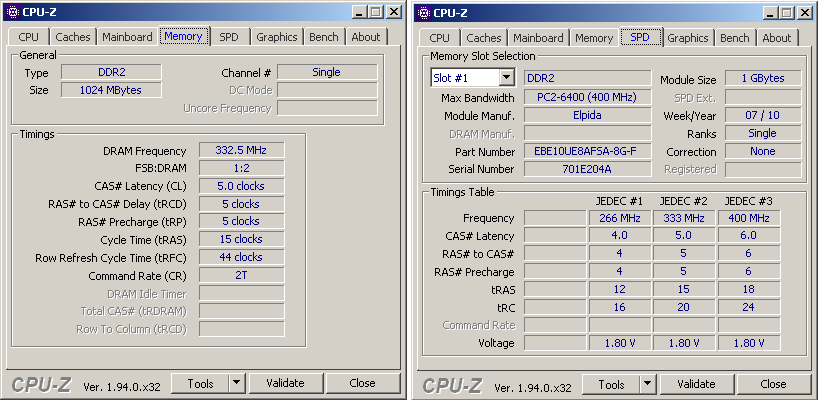Open the SPD tab in left window
This screenshot has height=400, width=819.
tap(229, 37)
